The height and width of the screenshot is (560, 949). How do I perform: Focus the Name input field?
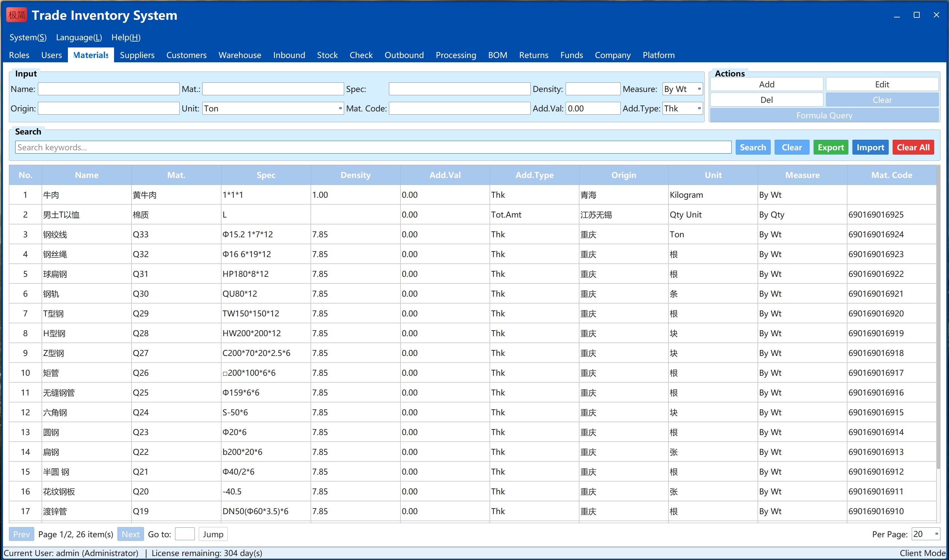[x=109, y=89]
